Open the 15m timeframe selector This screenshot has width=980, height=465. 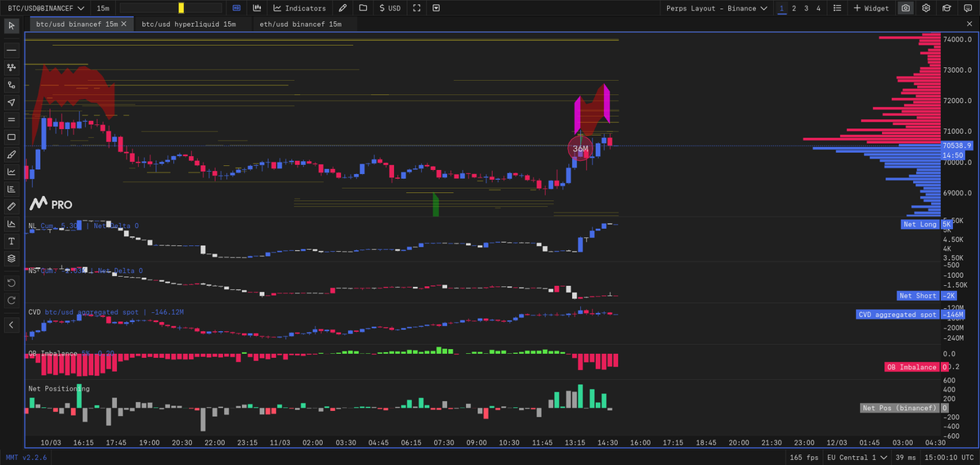[103, 8]
